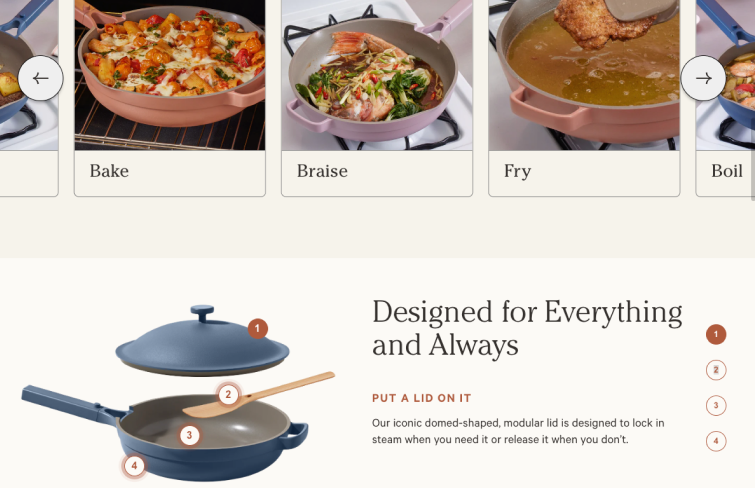The image size is (755, 488).
Task: Click the Braise label
Action: pyautogui.click(x=322, y=171)
